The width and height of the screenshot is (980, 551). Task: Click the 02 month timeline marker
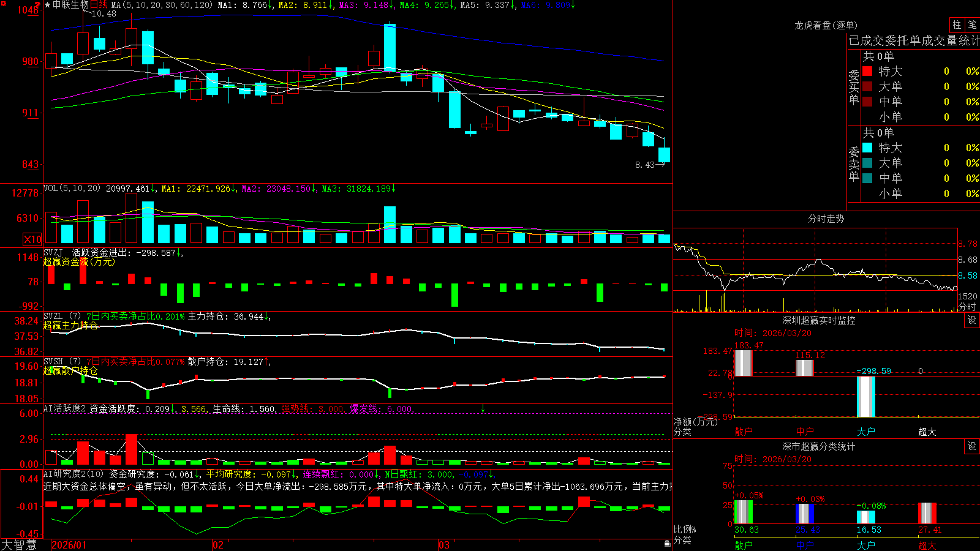218,545
